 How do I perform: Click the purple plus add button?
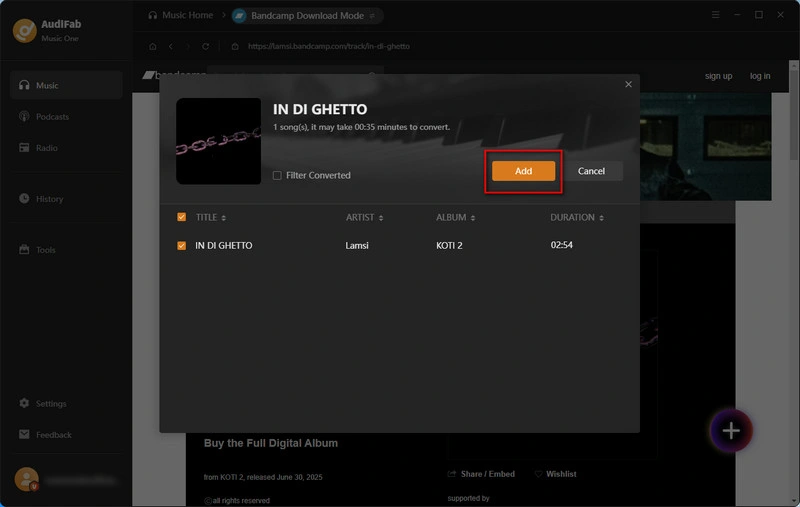click(x=731, y=430)
